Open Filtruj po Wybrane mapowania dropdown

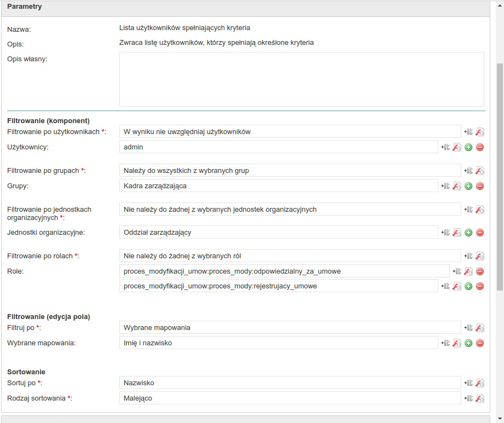[290, 328]
